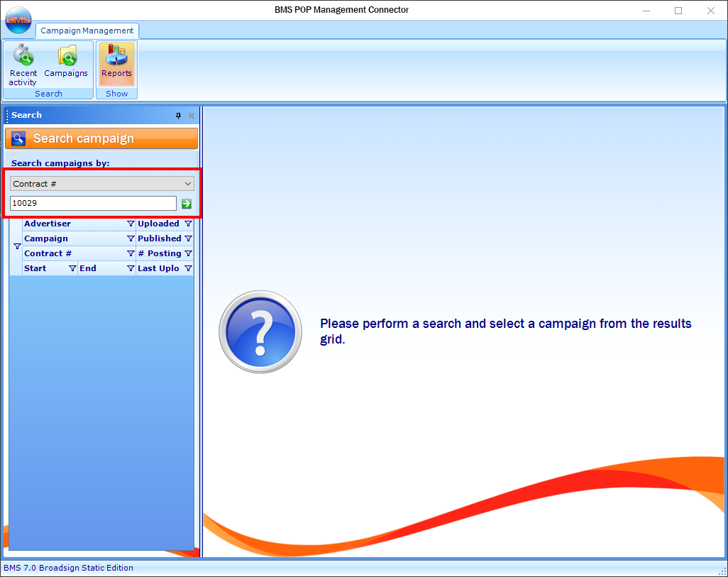Click the blue question mark help icon
The height and width of the screenshot is (577, 728).
click(260, 331)
